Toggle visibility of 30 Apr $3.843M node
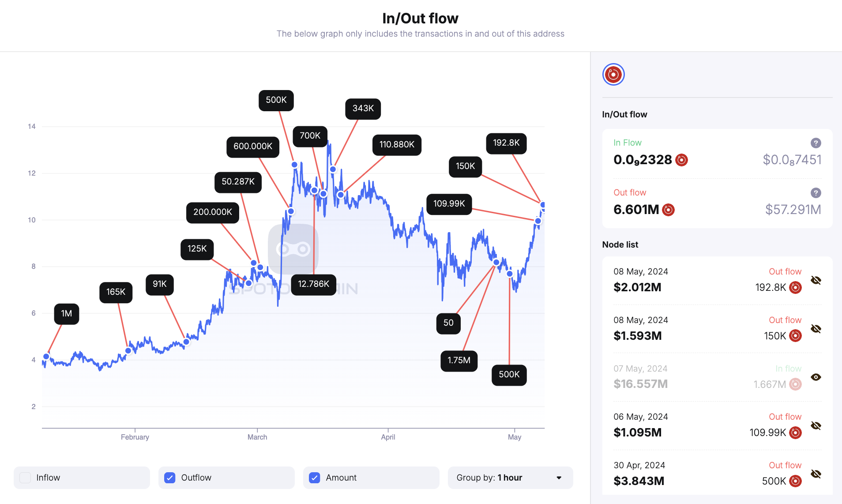The image size is (842, 504). (816, 474)
